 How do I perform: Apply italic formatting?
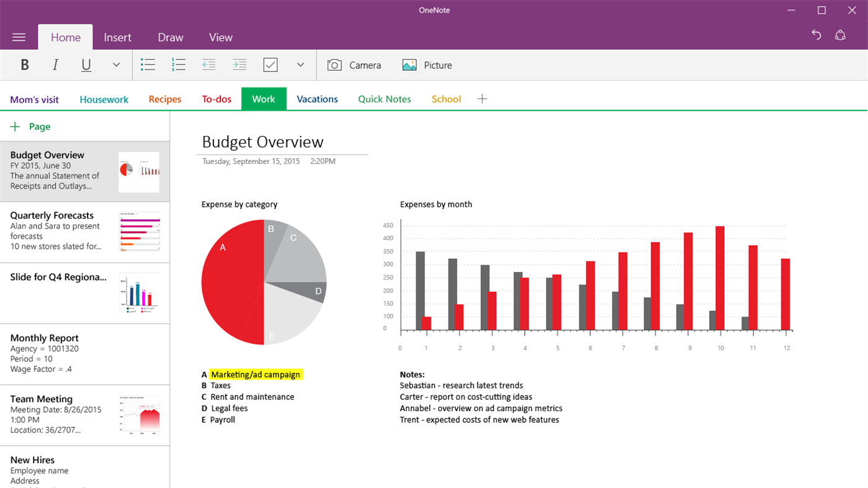coord(55,65)
